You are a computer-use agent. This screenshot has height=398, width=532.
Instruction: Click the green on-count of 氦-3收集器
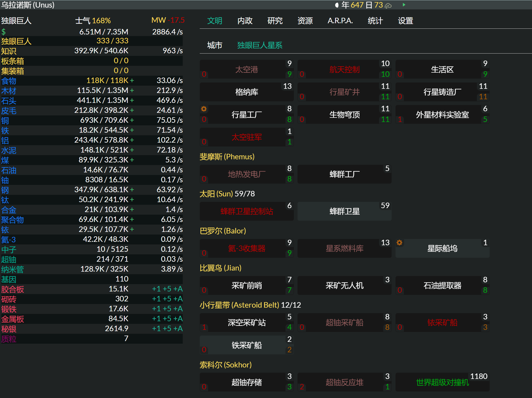pos(289,253)
